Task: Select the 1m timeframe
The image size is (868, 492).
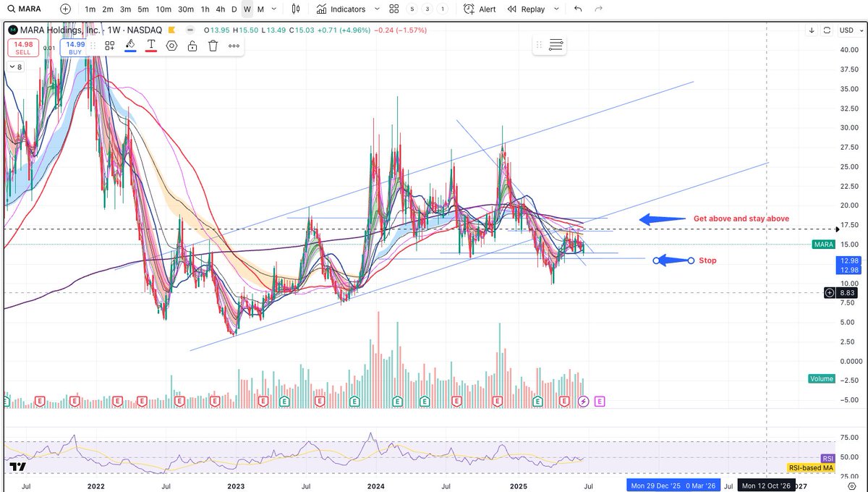Action: 90,9
